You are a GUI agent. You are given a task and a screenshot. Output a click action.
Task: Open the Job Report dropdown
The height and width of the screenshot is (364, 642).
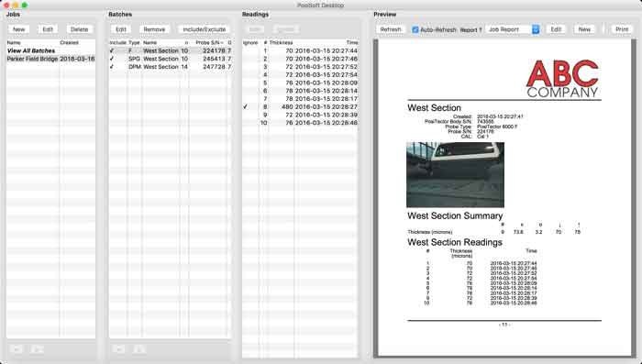click(x=513, y=29)
